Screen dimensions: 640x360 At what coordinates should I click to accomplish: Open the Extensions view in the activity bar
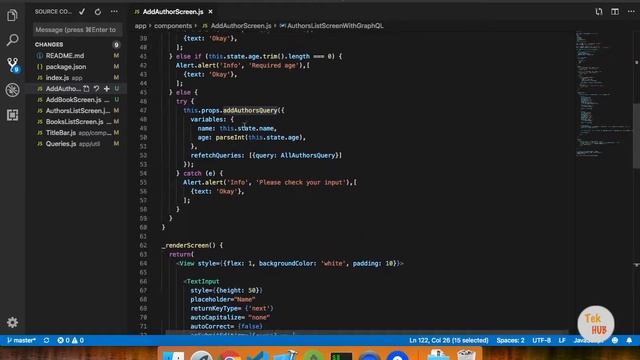[x=12, y=115]
